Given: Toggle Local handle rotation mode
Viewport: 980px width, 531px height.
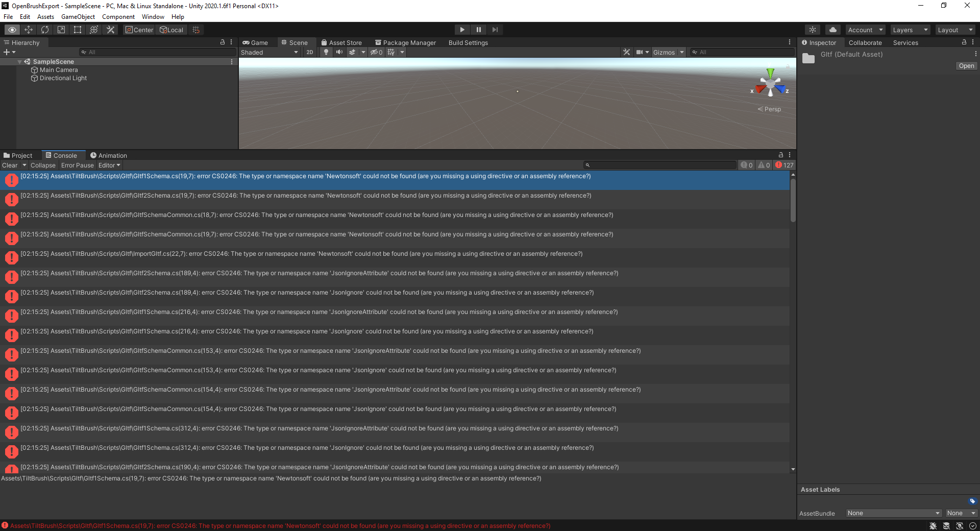Looking at the screenshot, I should pyautogui.click(x=171, y=30).
